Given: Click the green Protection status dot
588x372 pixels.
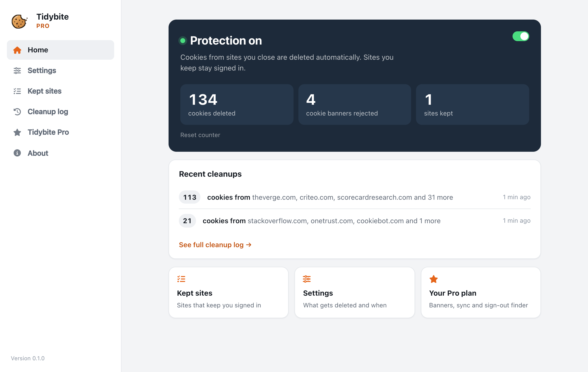Looking at the screenshot, I should point(183,41).
